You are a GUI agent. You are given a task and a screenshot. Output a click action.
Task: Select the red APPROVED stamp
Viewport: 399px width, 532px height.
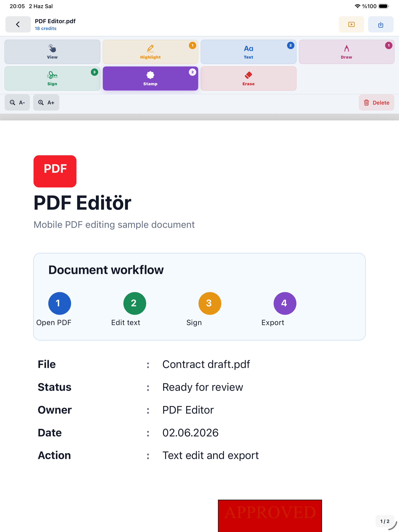[270, 516]
